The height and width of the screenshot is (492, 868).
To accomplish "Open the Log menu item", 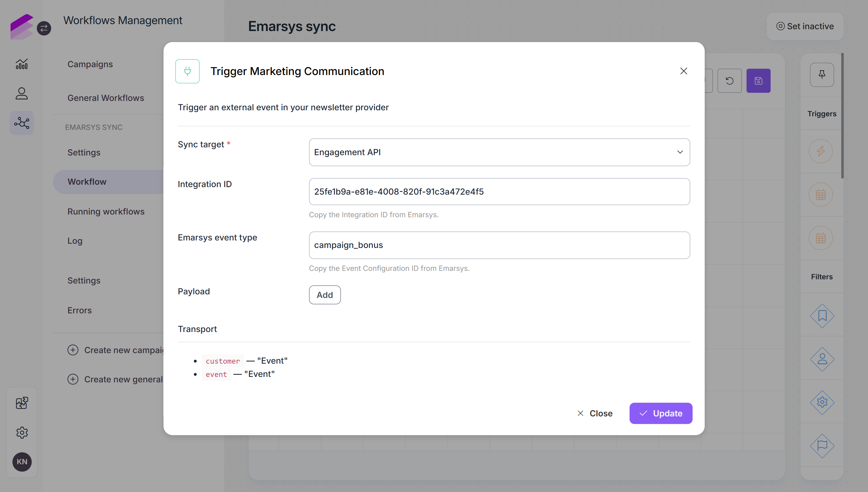I will (x=75, y=241).
